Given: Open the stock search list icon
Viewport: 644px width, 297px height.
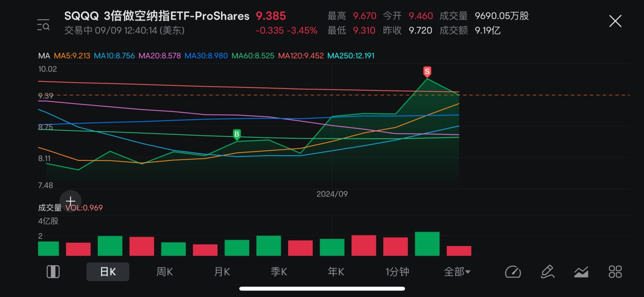Looking at the screenshot, I should point(43,25).
